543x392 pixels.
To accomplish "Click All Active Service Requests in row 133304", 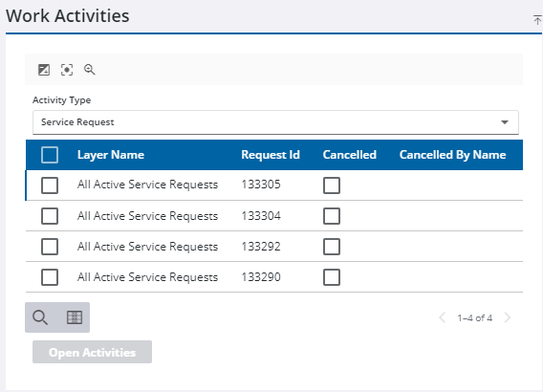I will click(147, 216).
